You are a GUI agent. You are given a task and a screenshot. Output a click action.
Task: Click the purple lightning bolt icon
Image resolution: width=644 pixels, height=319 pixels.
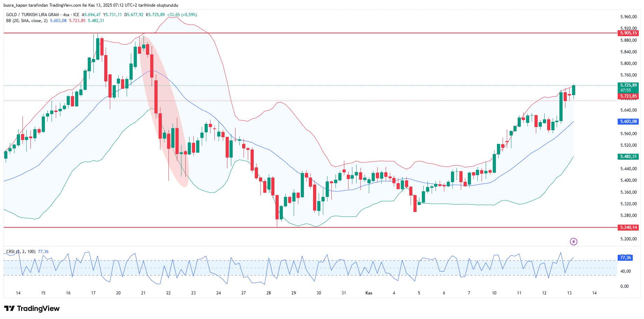[573, 241]
